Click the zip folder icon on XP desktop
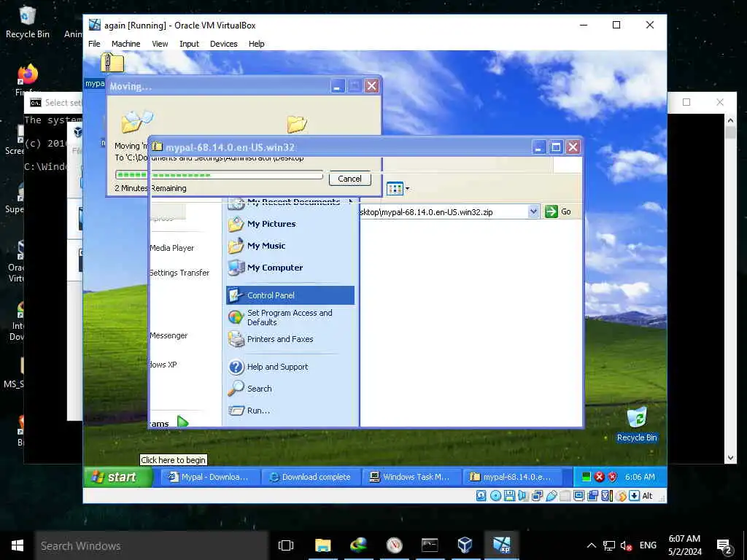Image resolution: width=747 pixels, height=560 pixels. [112, 63]
